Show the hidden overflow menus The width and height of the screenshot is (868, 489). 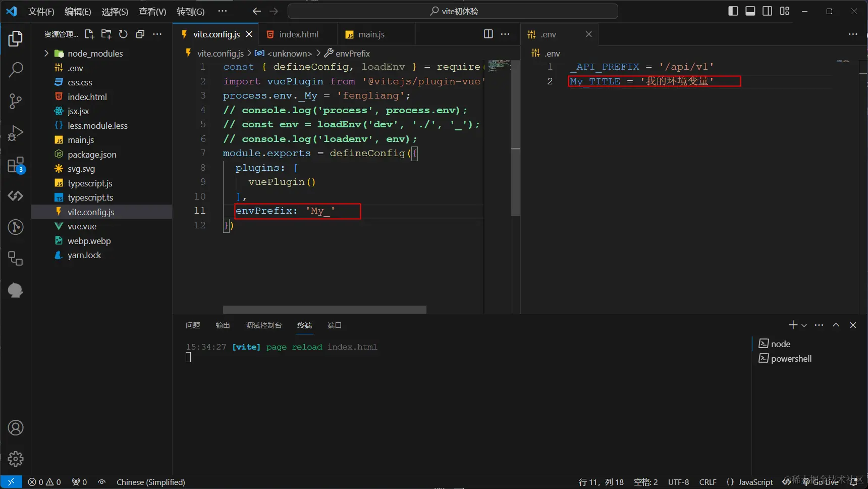[x=223, y=11]
